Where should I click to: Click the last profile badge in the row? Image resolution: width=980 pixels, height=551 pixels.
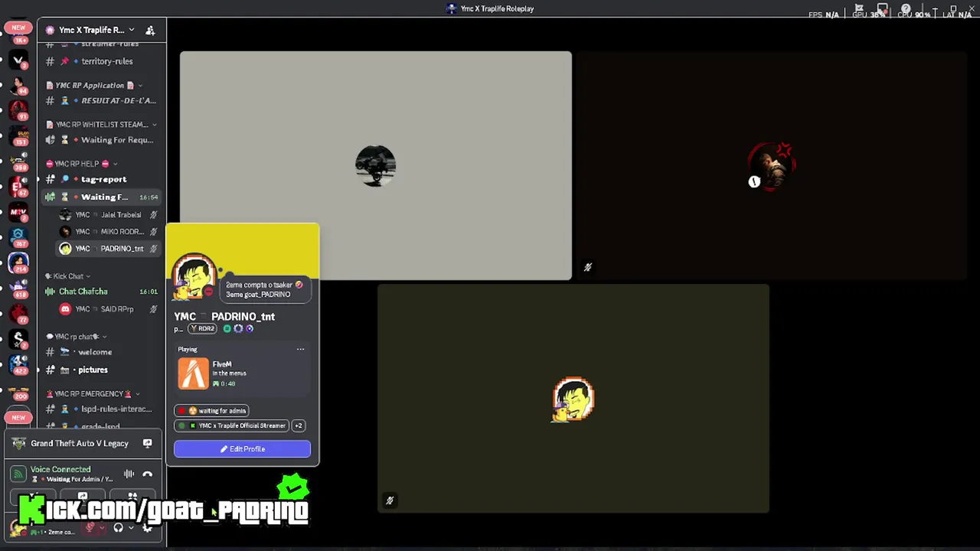pyautogui.click(x=250, y=328)
